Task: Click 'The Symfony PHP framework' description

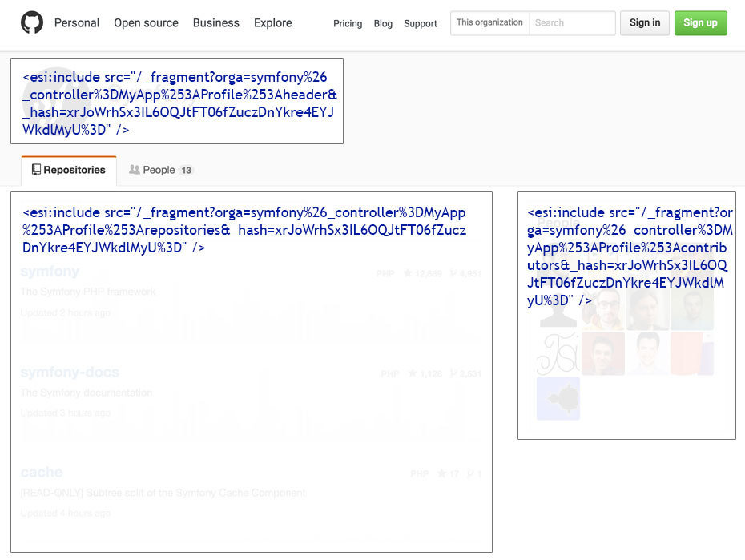Action: coord(88,292)
